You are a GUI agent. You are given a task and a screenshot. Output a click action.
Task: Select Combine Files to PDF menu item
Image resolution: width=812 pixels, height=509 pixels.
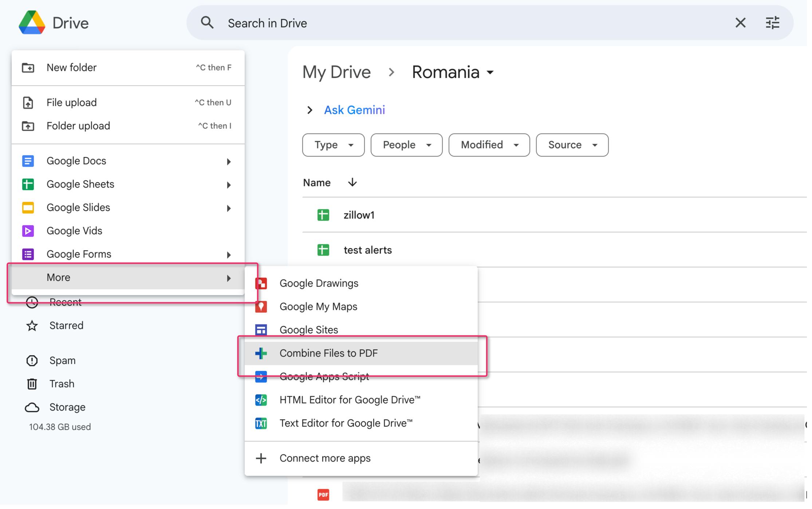tap(328, 353)
